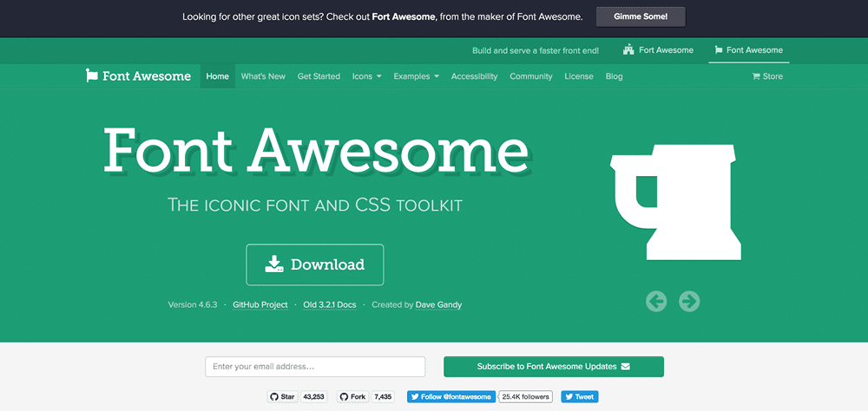
Task: Open the What's New page
Action: [264, 76]
